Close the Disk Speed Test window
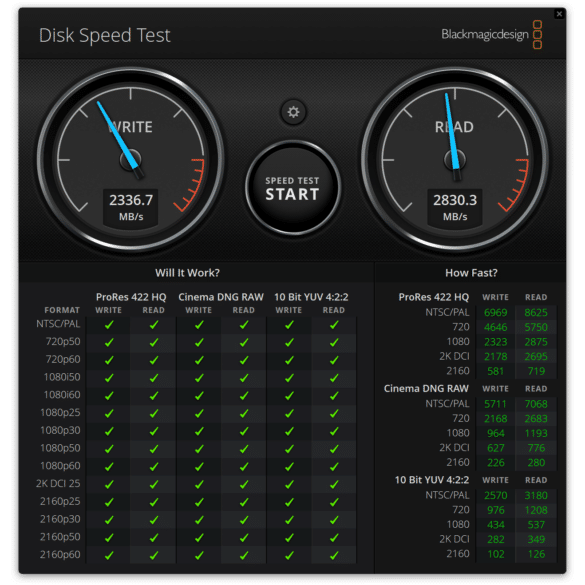The image size is (585, 585). tap(559, 14)
